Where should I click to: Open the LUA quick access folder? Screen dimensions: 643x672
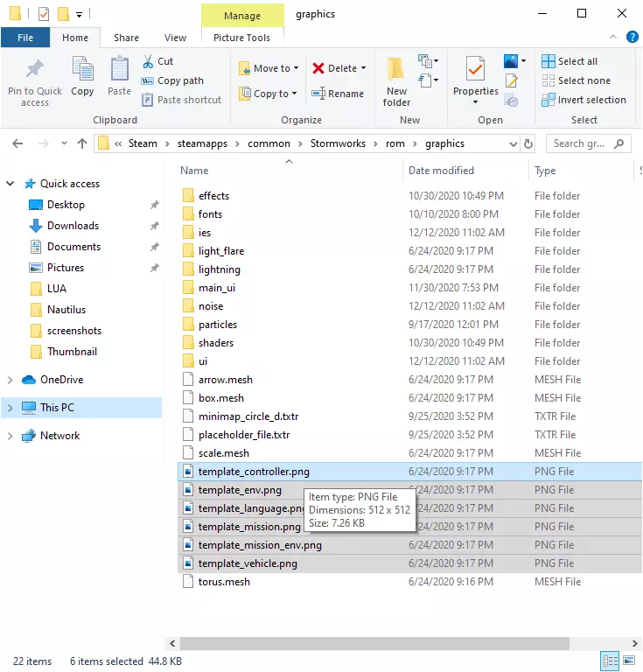57,289
